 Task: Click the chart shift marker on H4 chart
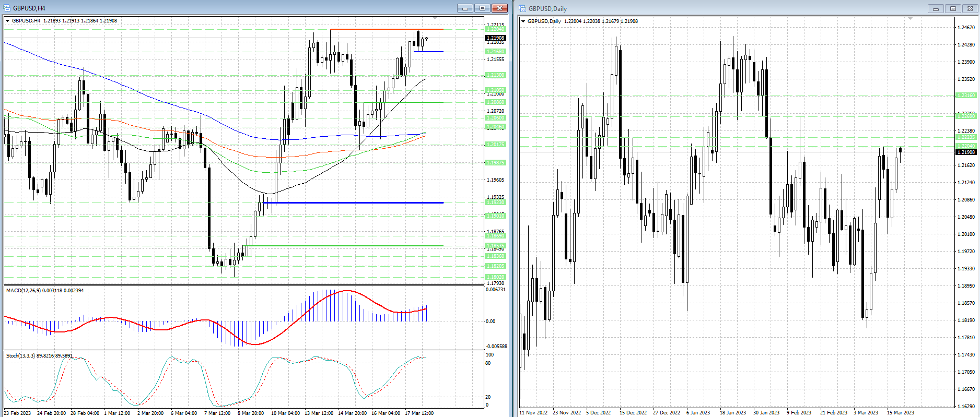(x=435, y=18)
